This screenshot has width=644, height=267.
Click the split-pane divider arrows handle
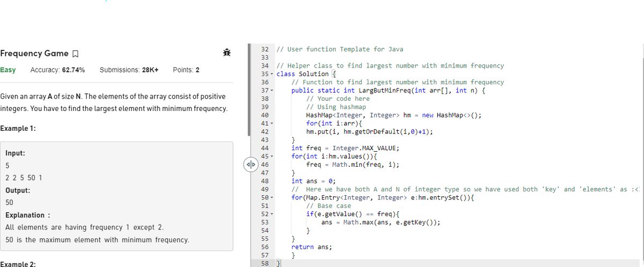point(250,164)
